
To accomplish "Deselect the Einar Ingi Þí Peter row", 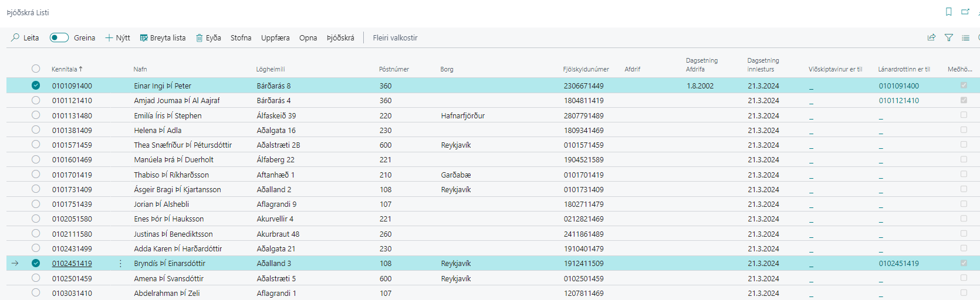I will coord(36,86).
